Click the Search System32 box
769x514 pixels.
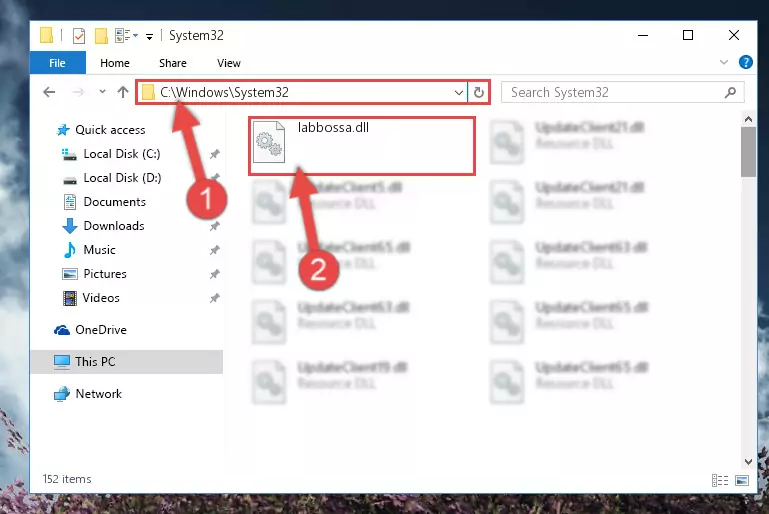point(622,92)
